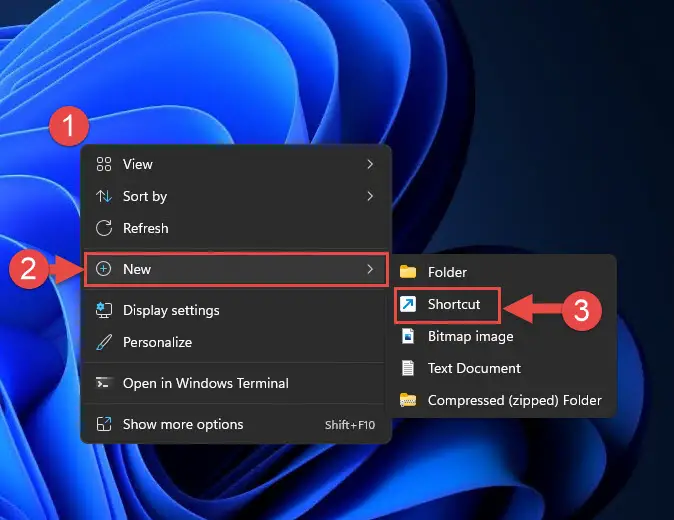Viewport: 674px width, 520px height.
Task: Click the zipped folder icon
Action: click(408, 400)
